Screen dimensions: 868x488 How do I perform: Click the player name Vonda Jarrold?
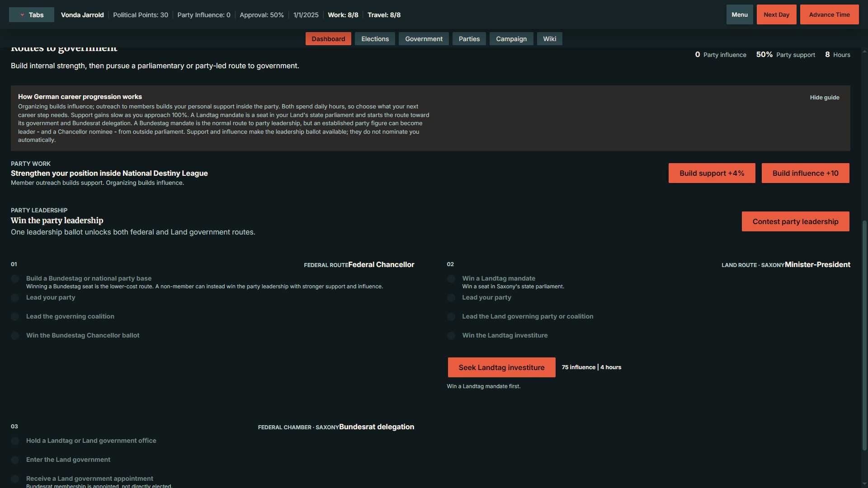pyautogui.click(x=82, y=15)
